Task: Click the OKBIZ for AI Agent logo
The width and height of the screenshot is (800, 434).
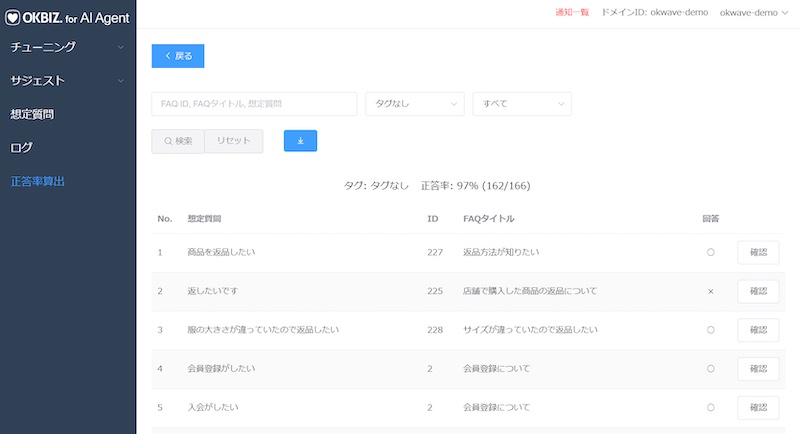Action: coord(68,16)
